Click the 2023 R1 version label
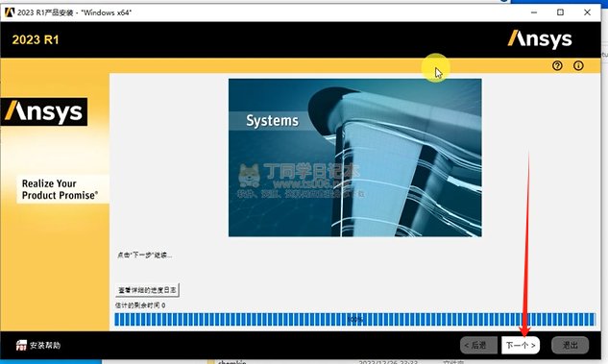The image size is (608, 364). 36,39
